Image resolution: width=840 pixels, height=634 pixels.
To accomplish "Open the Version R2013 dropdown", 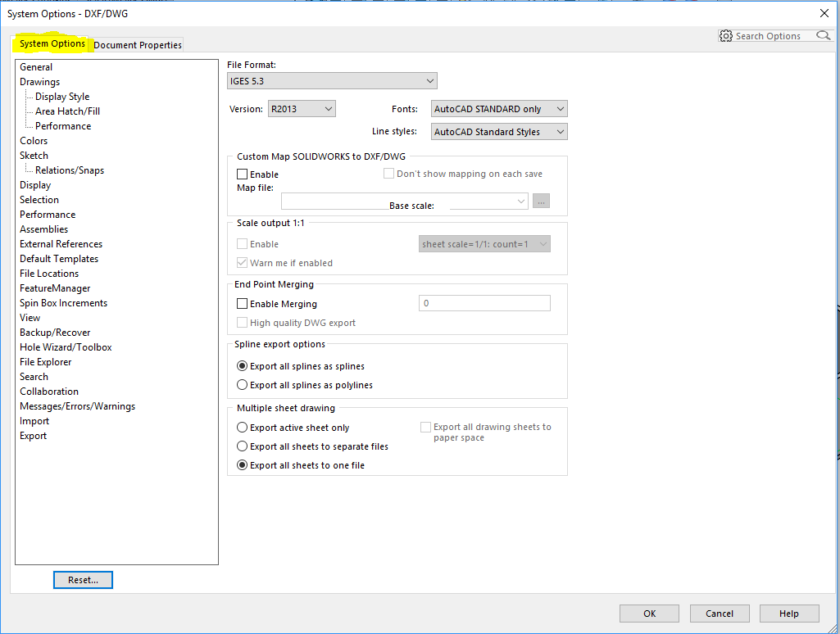I will (302, 109).
